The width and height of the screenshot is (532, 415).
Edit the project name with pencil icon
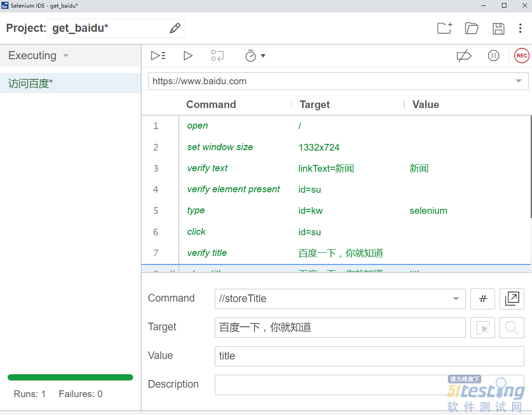175,28
